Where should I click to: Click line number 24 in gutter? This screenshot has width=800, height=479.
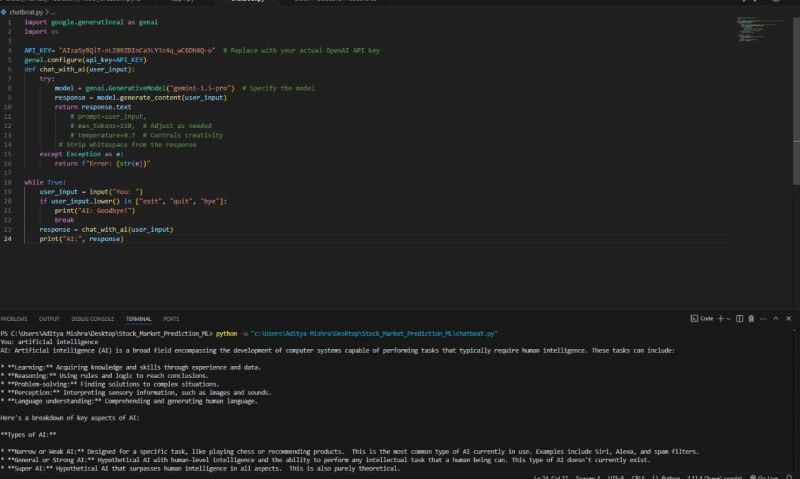[8, 239]
